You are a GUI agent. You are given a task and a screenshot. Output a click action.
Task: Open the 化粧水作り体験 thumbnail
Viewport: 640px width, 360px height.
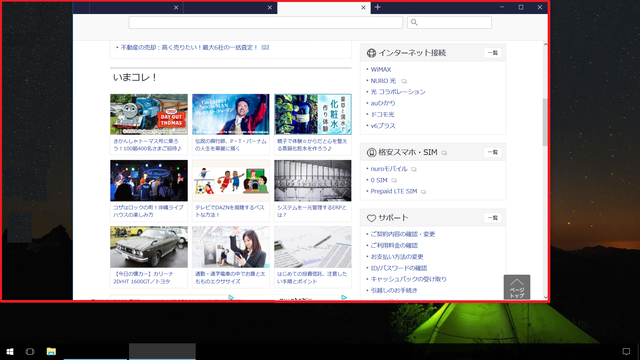[x=313, y=114]
